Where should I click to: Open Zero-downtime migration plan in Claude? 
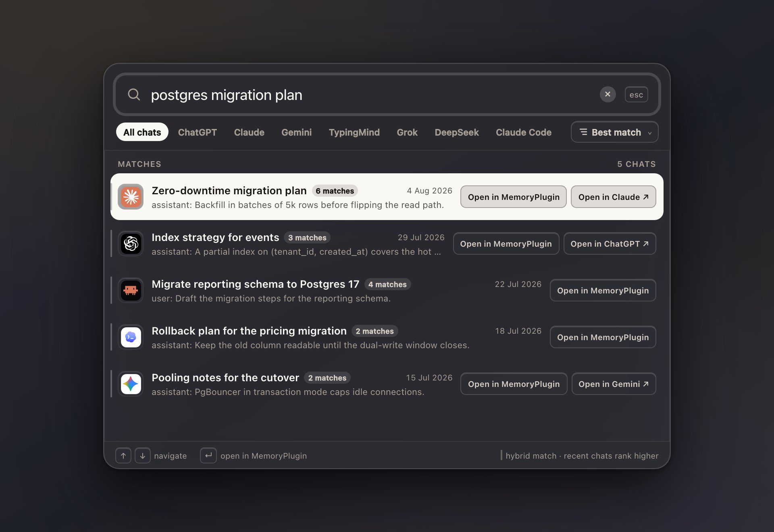(x=613, y=197)
